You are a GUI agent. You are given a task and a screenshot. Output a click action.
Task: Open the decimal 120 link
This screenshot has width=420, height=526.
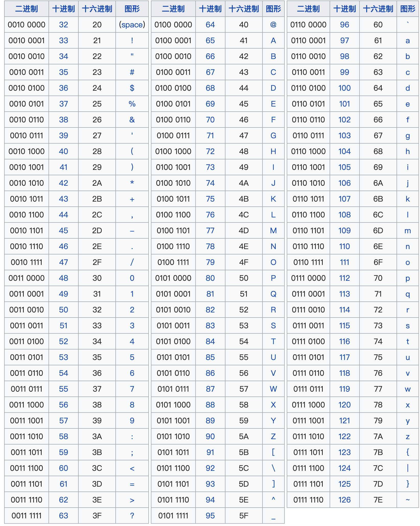[x=344, y=405]
